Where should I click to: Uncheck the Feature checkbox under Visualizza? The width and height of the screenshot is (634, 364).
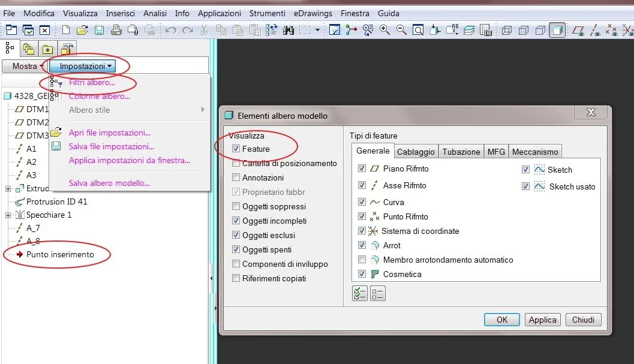click(236, 149)
